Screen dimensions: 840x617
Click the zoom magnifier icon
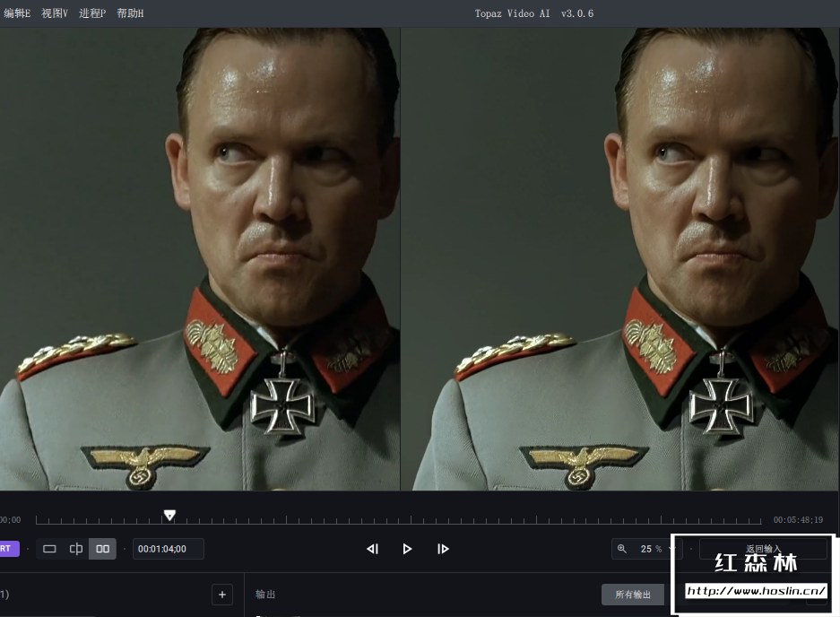tap(622, 549)
